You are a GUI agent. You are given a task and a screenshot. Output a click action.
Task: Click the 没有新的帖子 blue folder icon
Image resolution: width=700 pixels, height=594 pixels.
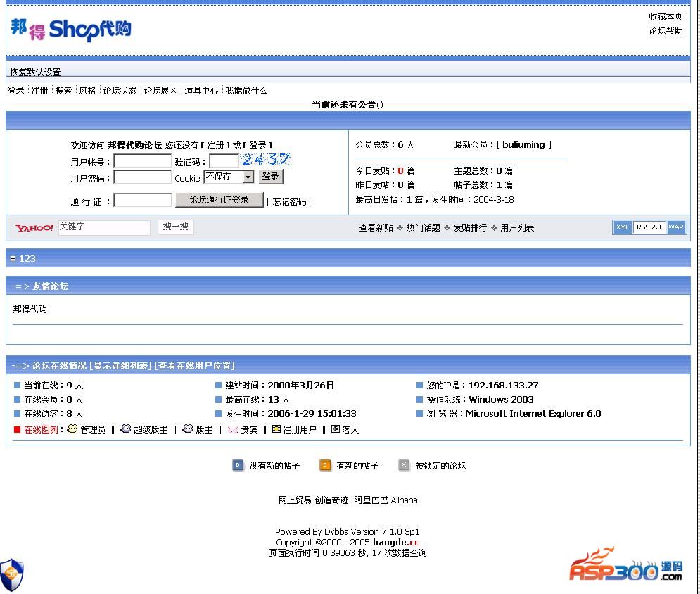pyautogui.click(x=238, y=465)
